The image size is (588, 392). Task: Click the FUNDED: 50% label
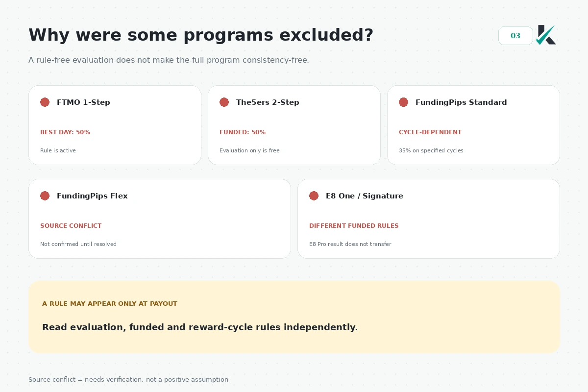pos(243,132)
